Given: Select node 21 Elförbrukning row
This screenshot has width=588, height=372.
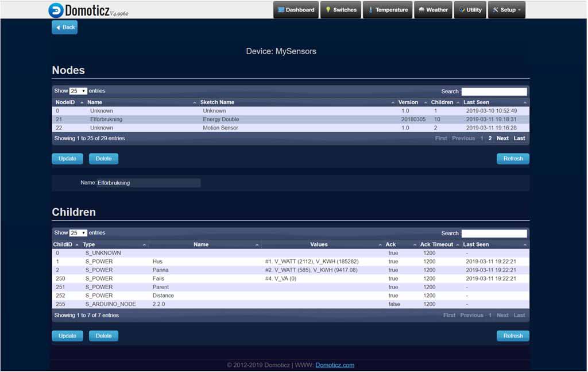Looking at the screenshot, I should [x=291, y=120].
